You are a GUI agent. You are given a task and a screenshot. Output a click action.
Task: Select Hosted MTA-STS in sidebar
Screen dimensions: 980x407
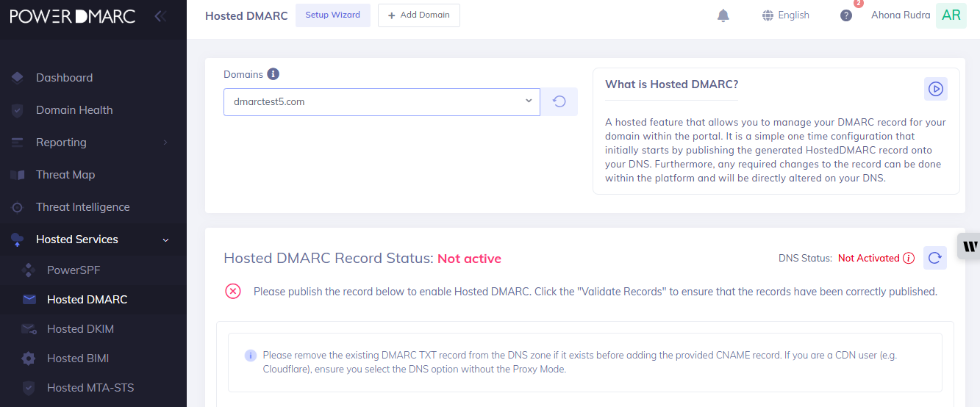tap(90, 388)
